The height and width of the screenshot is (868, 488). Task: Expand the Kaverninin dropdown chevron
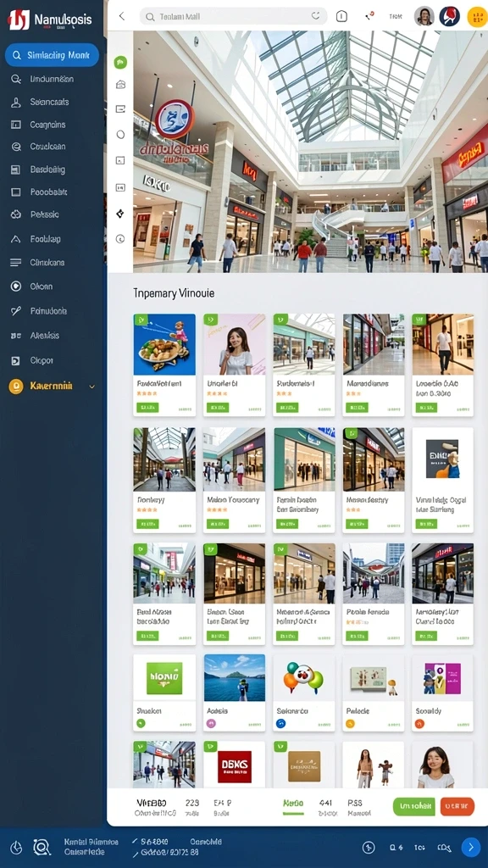tap(91, 387)
